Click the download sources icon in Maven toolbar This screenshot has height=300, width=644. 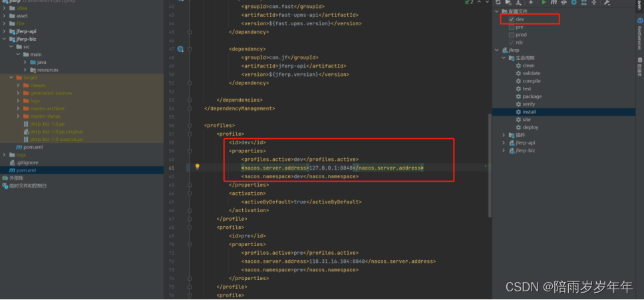pos(518,3)
